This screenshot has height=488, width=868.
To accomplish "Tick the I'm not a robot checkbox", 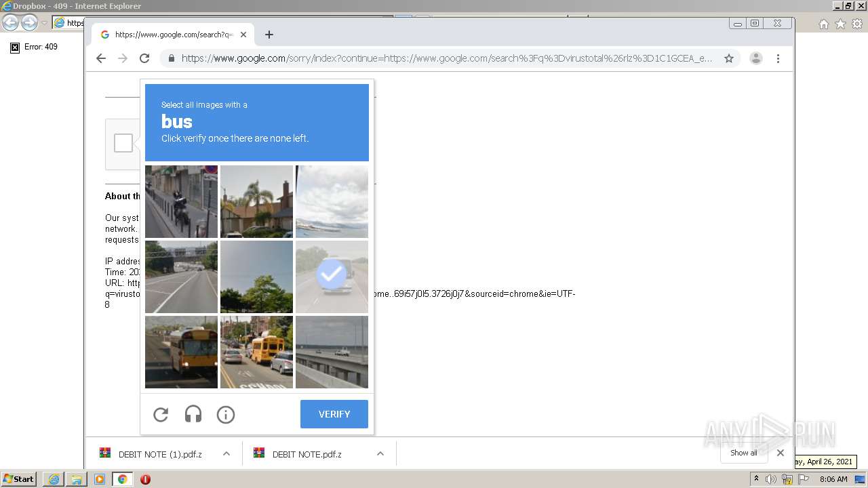I will tap(123, 143).
